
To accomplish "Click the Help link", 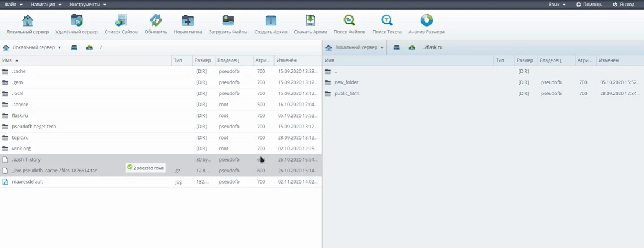I will coord(589,5).
